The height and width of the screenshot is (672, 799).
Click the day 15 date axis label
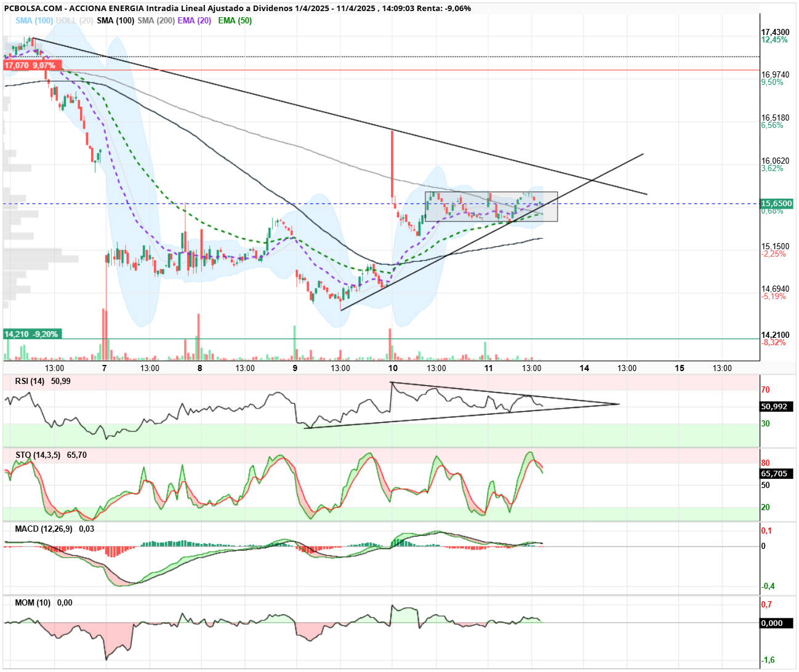coord(680,368)
